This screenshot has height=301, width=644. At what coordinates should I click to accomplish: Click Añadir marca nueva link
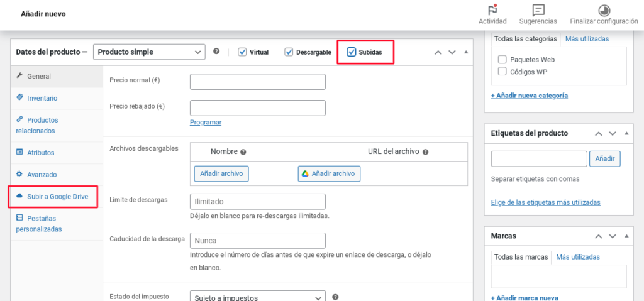(525, 298)
